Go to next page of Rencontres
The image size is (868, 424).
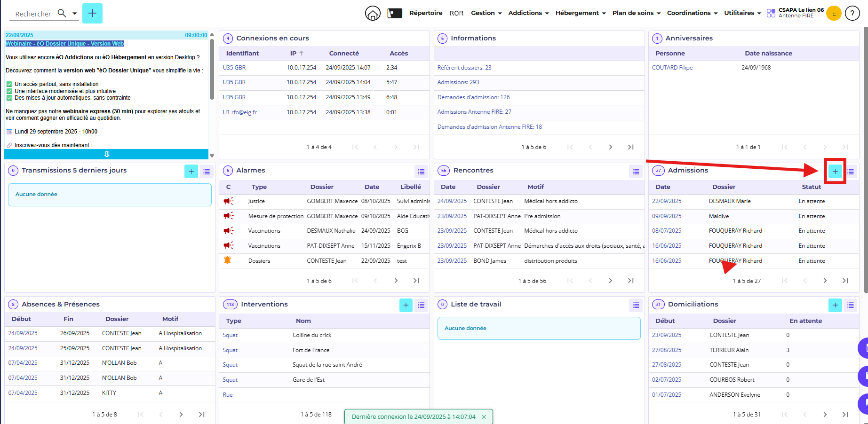coord(610,281)
